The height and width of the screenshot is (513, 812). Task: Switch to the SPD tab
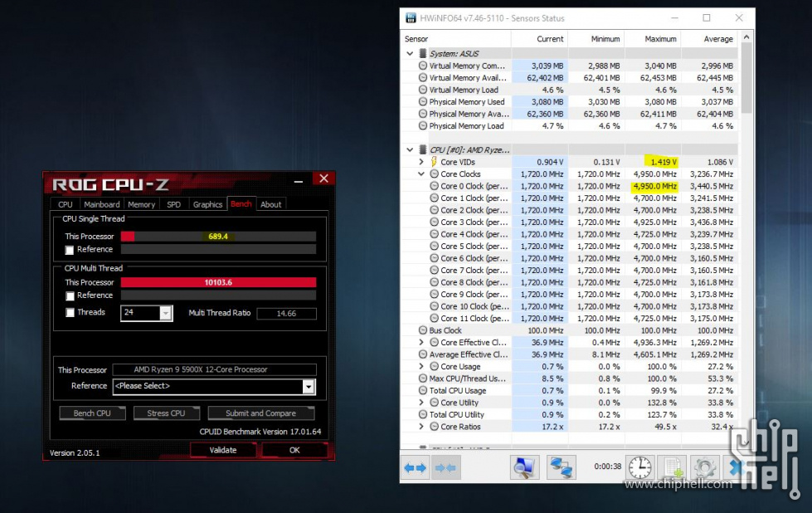tap(173, 204)
